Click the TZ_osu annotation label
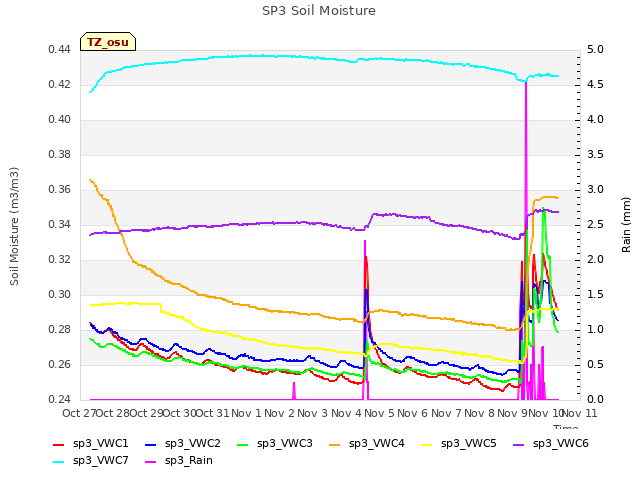This screenshot has height=480, width=640. (x=108, y=42)
